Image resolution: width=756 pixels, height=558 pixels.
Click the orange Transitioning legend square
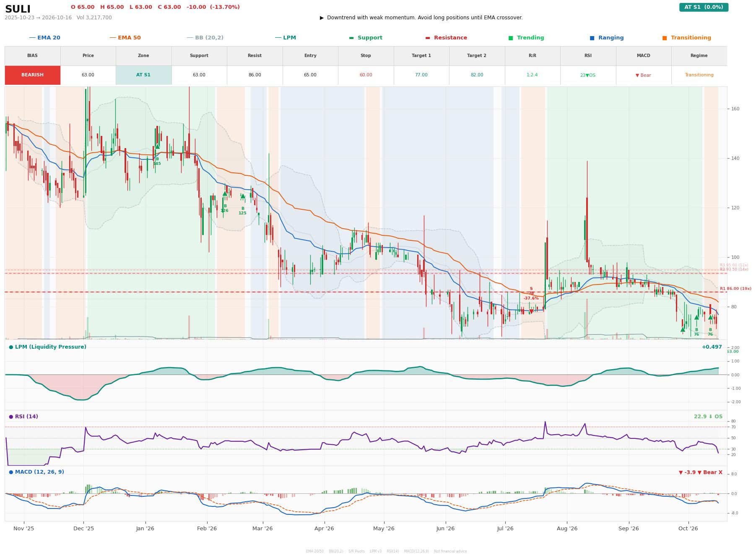[665, 38]
